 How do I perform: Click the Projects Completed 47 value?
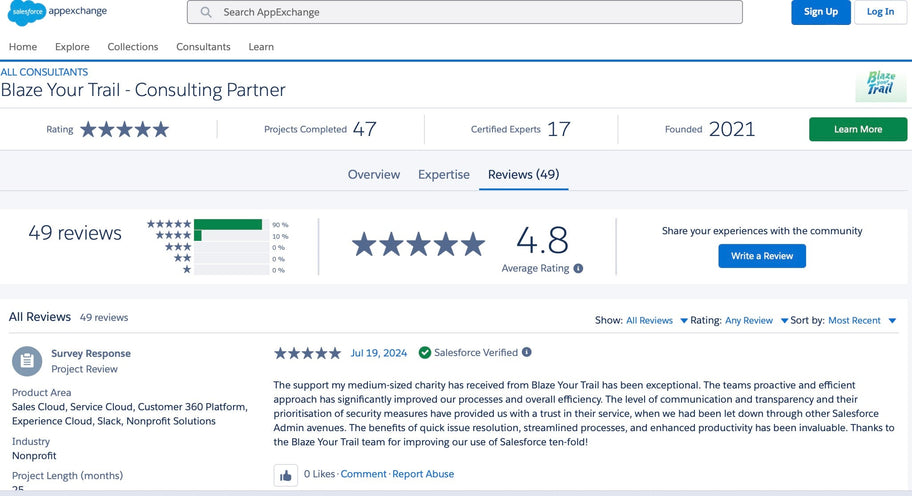pyautogui.click(x=365, y=129)
